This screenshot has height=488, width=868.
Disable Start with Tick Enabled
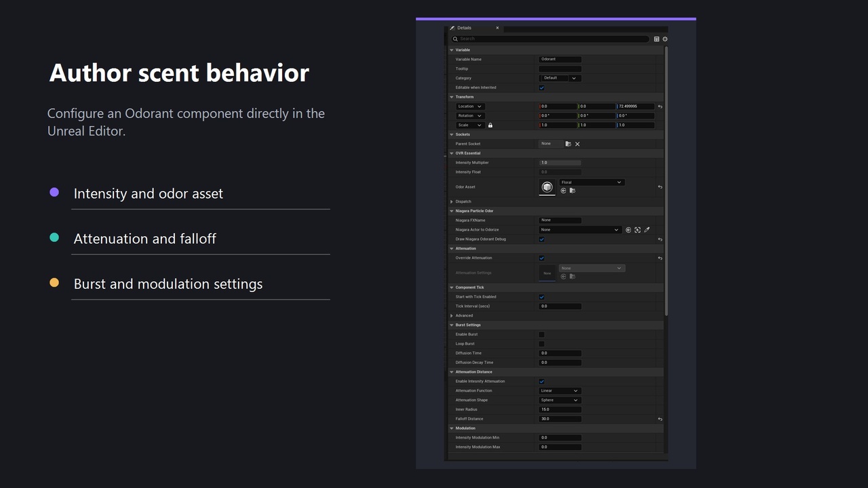click(542, 297)
